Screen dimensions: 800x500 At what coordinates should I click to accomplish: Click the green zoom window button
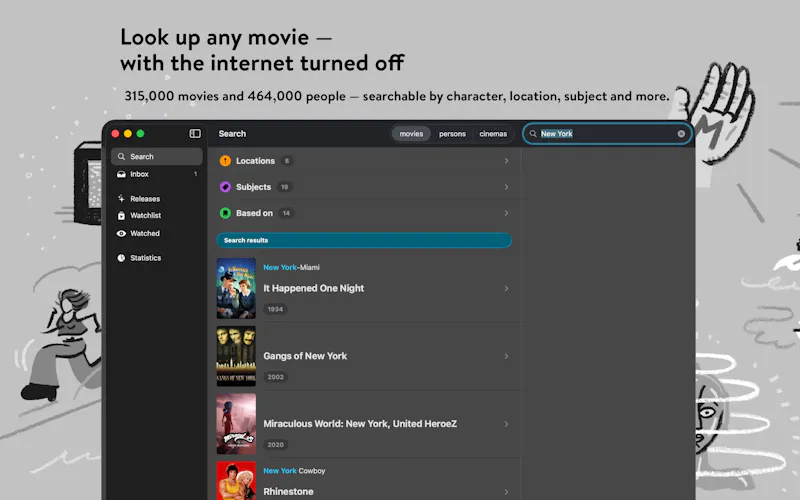140,134
